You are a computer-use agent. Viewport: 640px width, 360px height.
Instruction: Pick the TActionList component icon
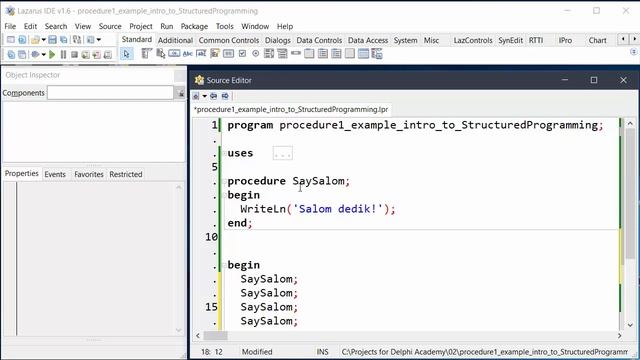377,54
